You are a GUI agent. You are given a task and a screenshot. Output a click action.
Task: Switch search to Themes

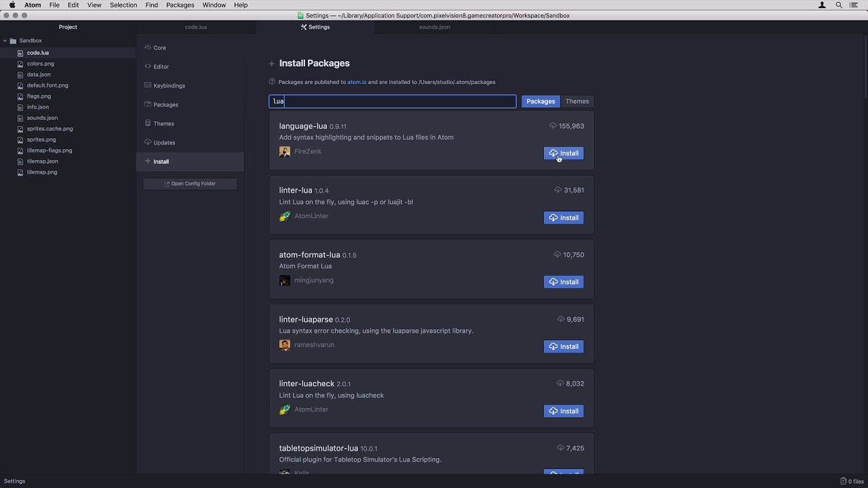577,101
